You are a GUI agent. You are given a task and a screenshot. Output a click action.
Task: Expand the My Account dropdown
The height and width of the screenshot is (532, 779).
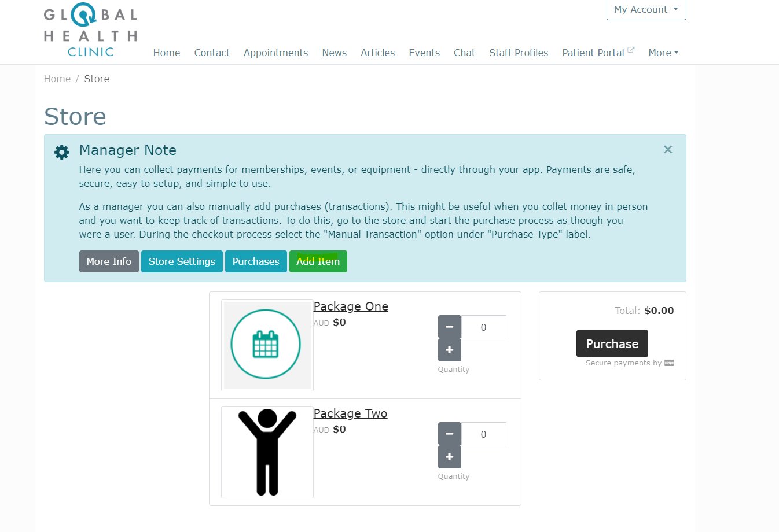tap(646, 10)
